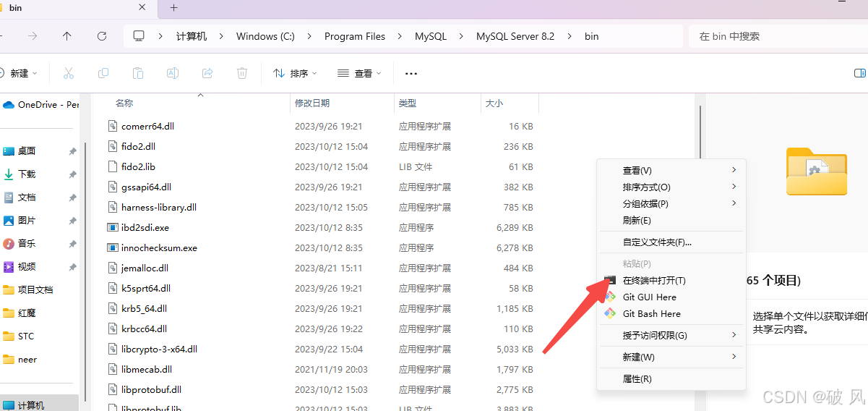
Task: Expand chevron after MySQL breadcrumb
Action: pyautogui.click(x=461, y=36)
